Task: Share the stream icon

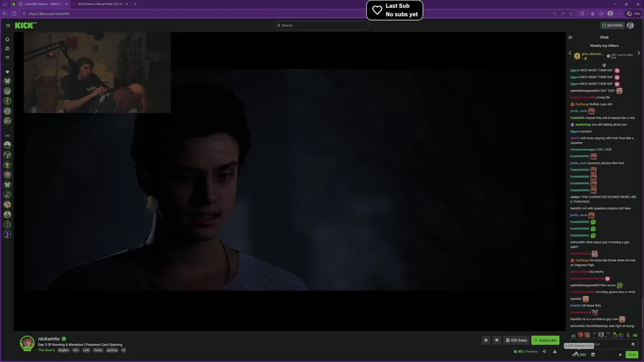Action: [x=544, y=351]
